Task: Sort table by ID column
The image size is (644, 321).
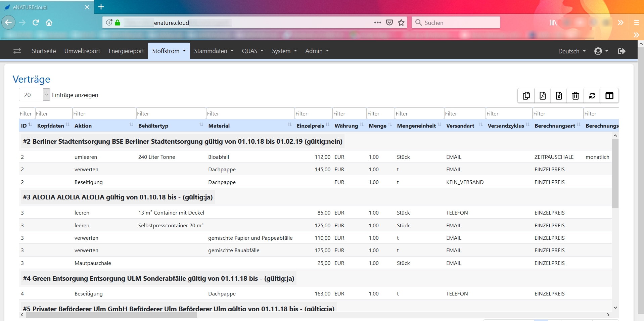Action: 27,126
